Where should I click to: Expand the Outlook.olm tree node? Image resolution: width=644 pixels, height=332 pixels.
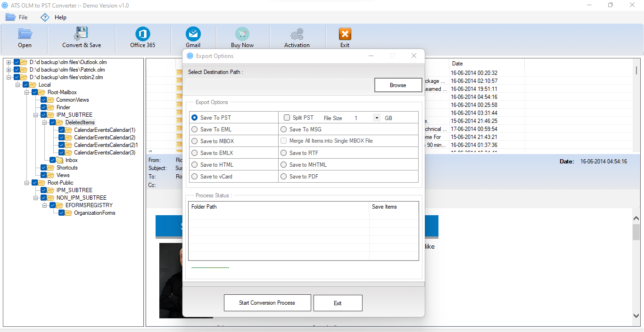click(8, 62)
